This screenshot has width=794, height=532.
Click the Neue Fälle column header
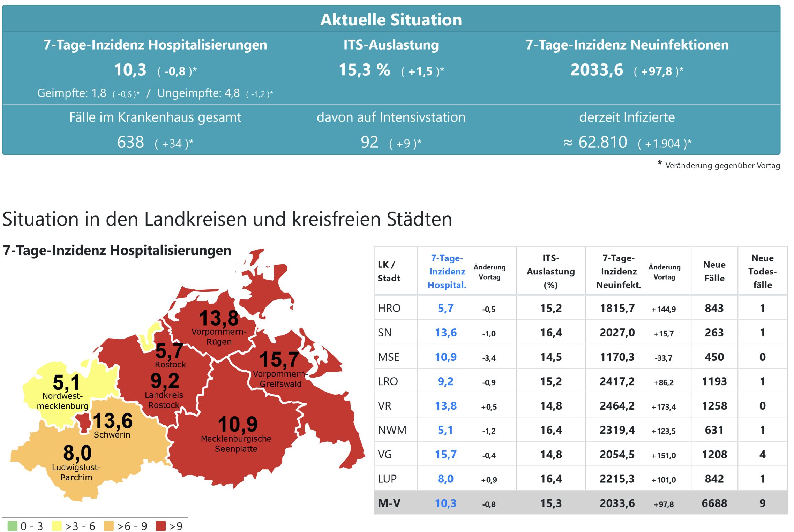[x=714, y=271]
